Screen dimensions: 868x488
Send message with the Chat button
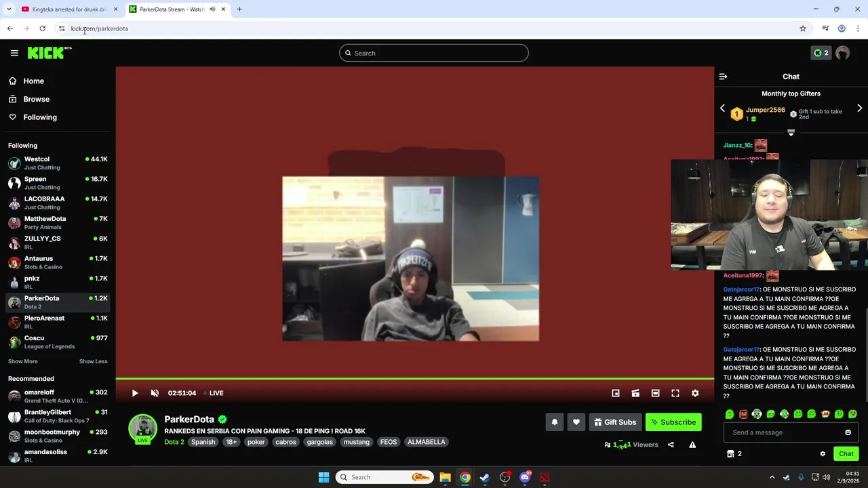[x=846, y=453]
